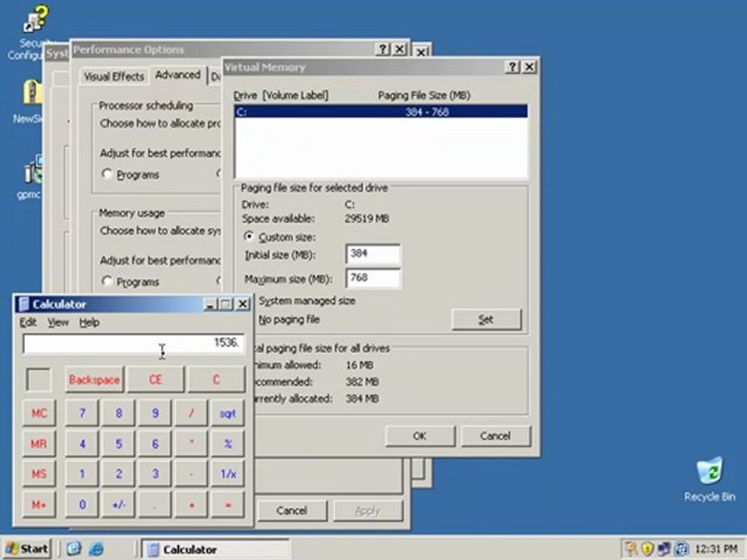Switch to the Visual Effects tab
The height and width of the screenshot is (560, 747).
pos(114,77)
